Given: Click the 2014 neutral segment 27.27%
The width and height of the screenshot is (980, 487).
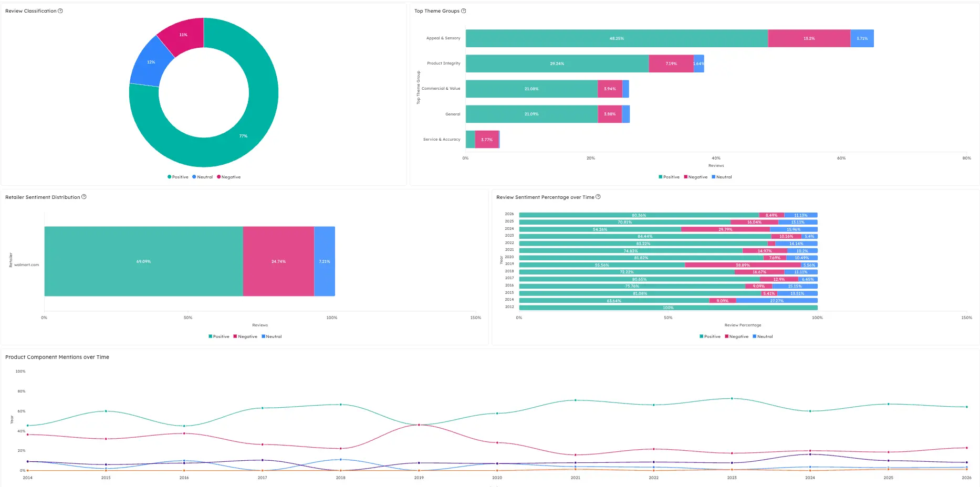Looking at the screenshot, I should [x=777, y=301].
